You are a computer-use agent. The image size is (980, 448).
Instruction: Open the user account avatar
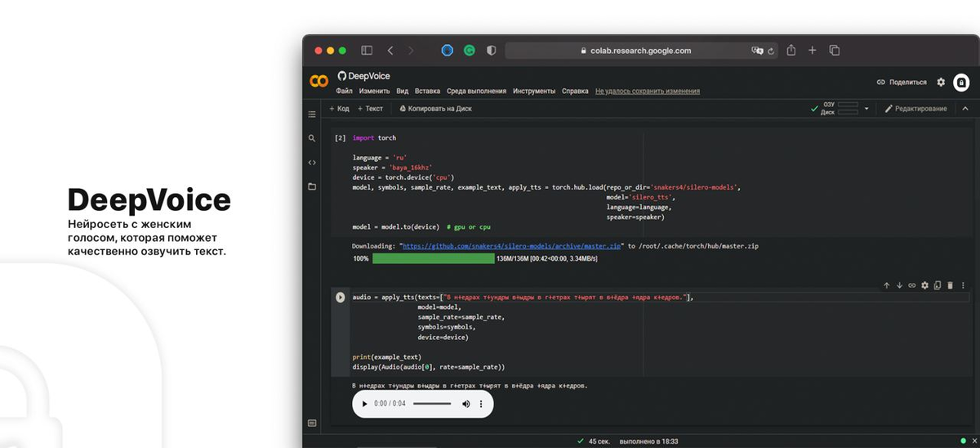[x=961, y=82]
